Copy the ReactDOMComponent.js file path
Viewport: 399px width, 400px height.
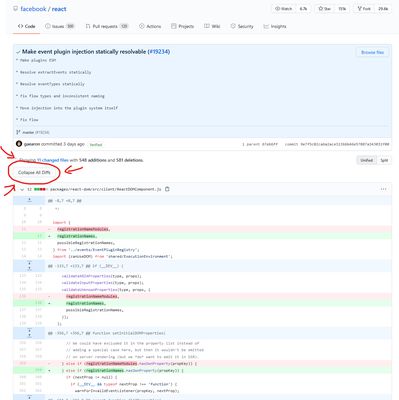(167, 189)
